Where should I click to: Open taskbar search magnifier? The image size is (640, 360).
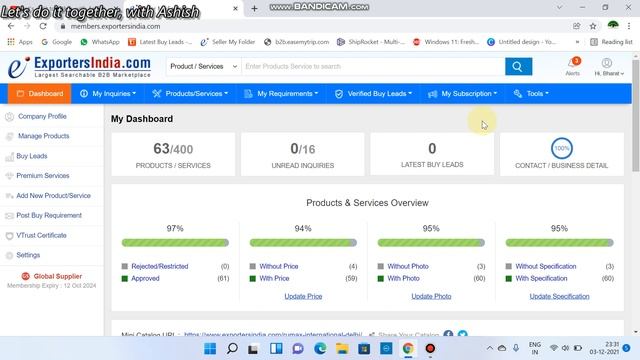tap(232, 349)
